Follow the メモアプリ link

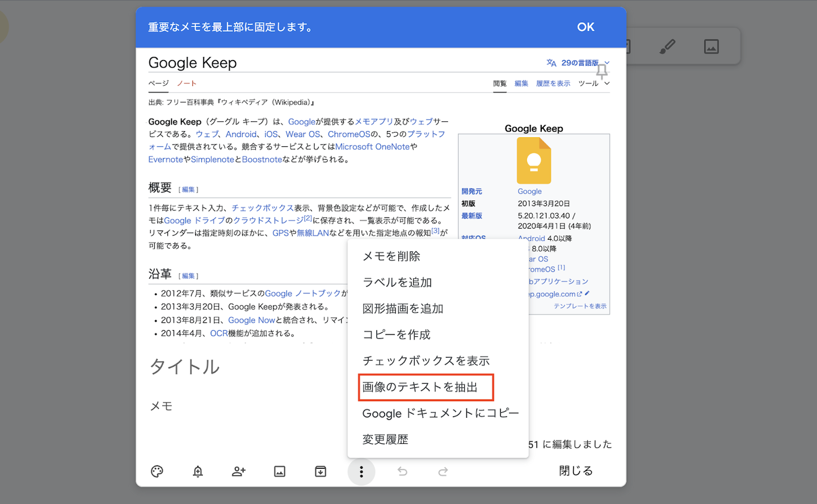point(374,121)
